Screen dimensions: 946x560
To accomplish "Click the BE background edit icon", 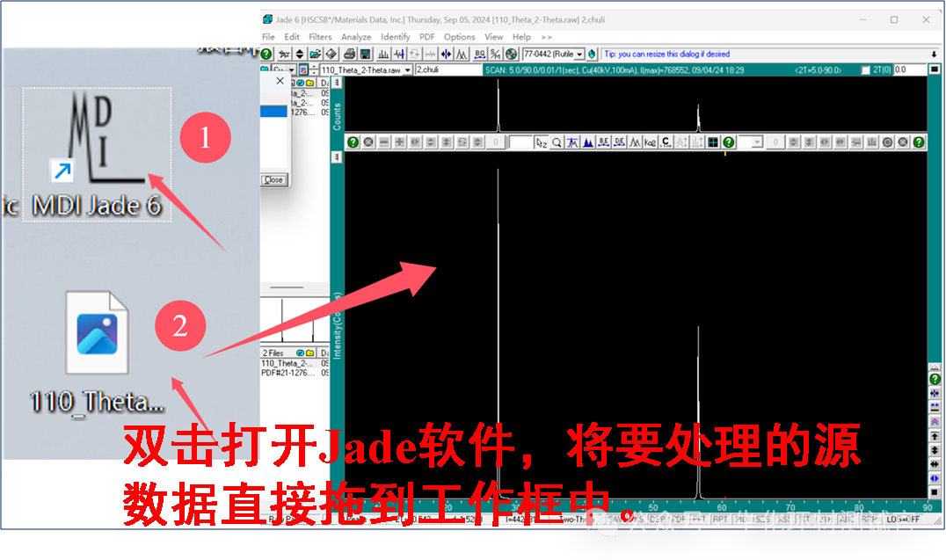I will (604, 142).
